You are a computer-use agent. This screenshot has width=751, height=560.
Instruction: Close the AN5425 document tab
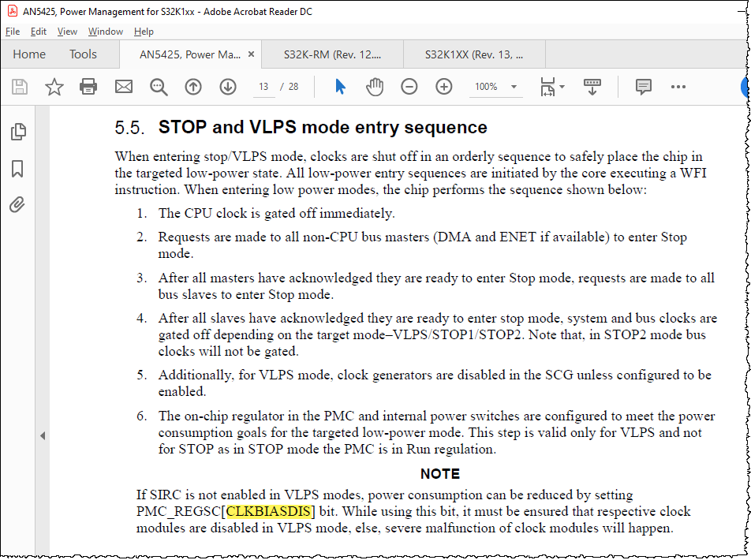251,54
